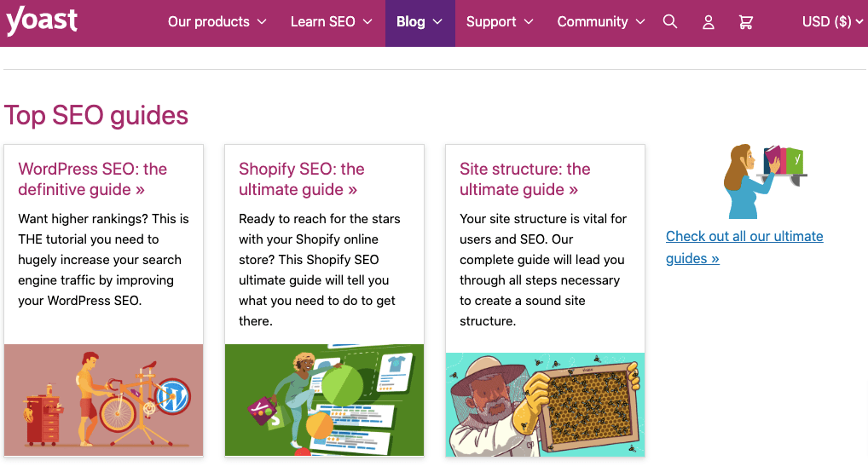The image size is (868, 472).
Task: Follow Check out all our ultimate guides link
Action: [x=744, y=247]
